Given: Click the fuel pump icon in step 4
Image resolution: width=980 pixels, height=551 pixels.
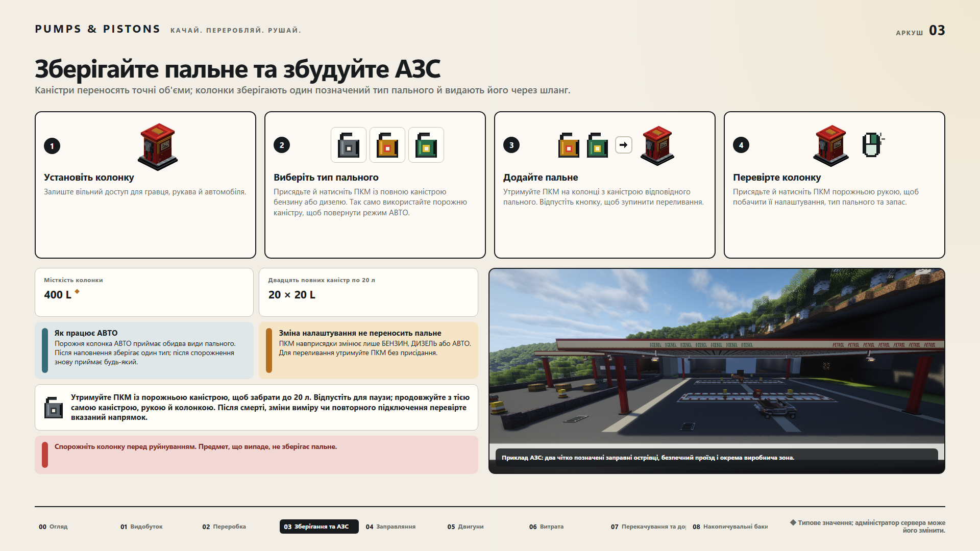Looking at the screenshot, I should (831, 145).
